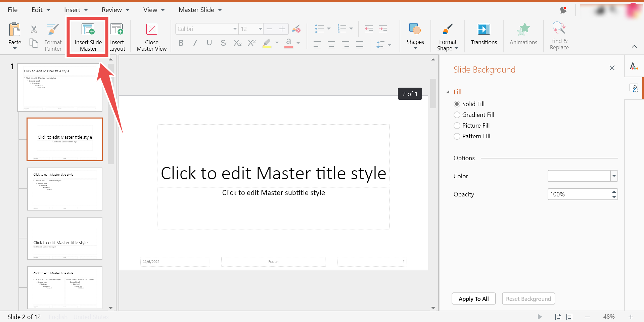Viewport: 644px width, 322px height.
Task: Click Insert Slide Master
Action: (88, 37)
